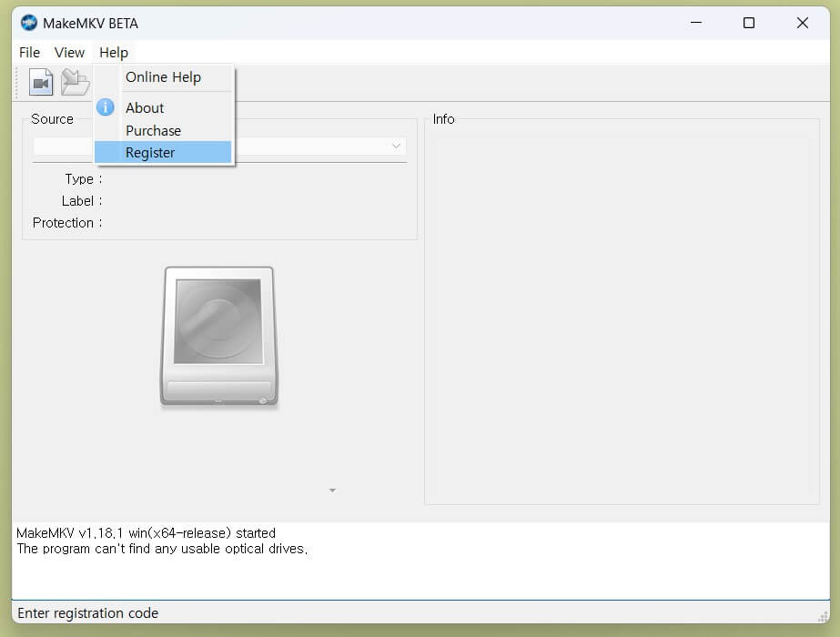Click the Label field name in Source panel
Viewport: 840px width, 637px height.
pos(81,201)
